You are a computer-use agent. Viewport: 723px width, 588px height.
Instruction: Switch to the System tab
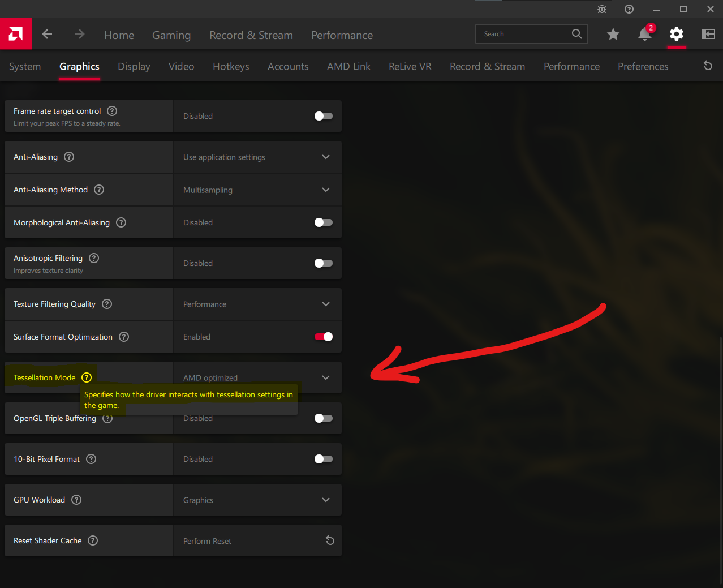tap(25, 66)
